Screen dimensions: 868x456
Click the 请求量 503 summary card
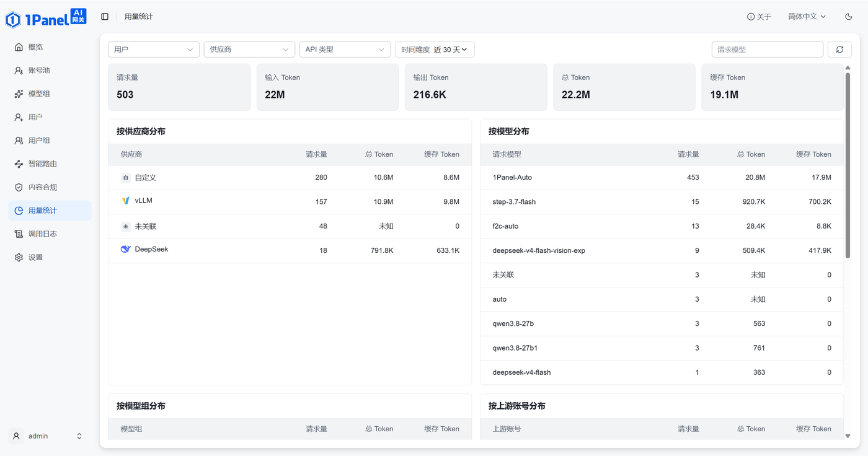tap(179, 87)
